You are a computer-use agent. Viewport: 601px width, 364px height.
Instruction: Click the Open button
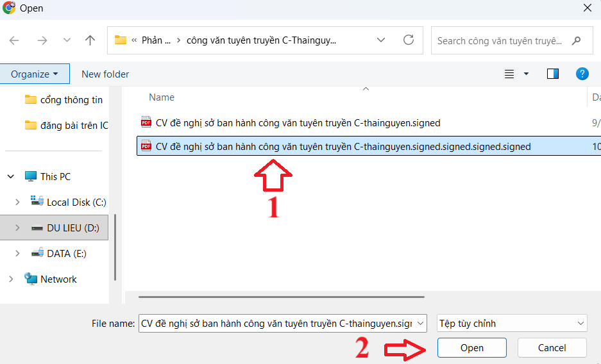(471, 348)
